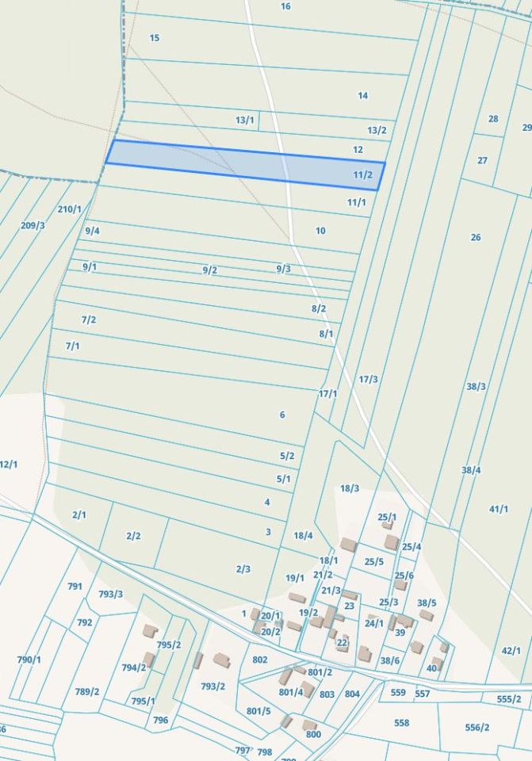Select parcel label 25/4
The width and height of the screenshot is (532, 761).
click(x=411, y=547)
